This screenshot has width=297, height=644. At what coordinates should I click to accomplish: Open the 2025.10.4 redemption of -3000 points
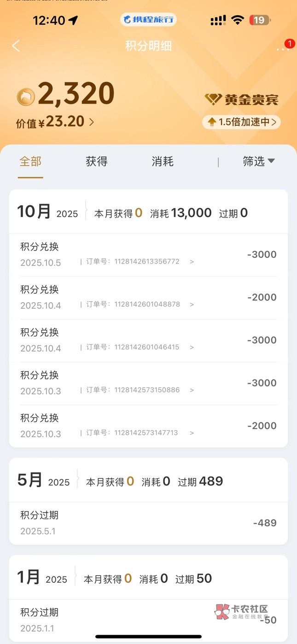147,340
